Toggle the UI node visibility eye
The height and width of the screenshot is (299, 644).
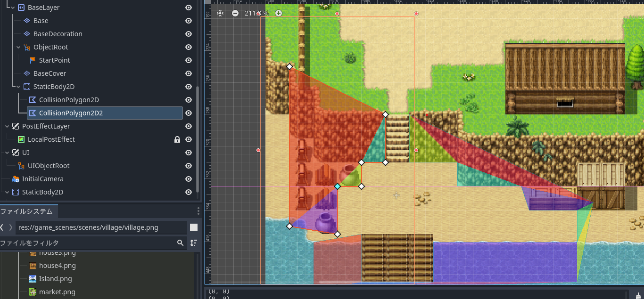click(189, 153)
